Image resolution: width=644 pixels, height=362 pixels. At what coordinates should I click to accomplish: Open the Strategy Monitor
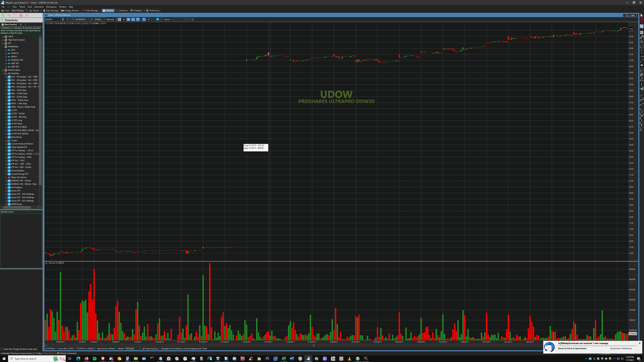coord(70,11)
